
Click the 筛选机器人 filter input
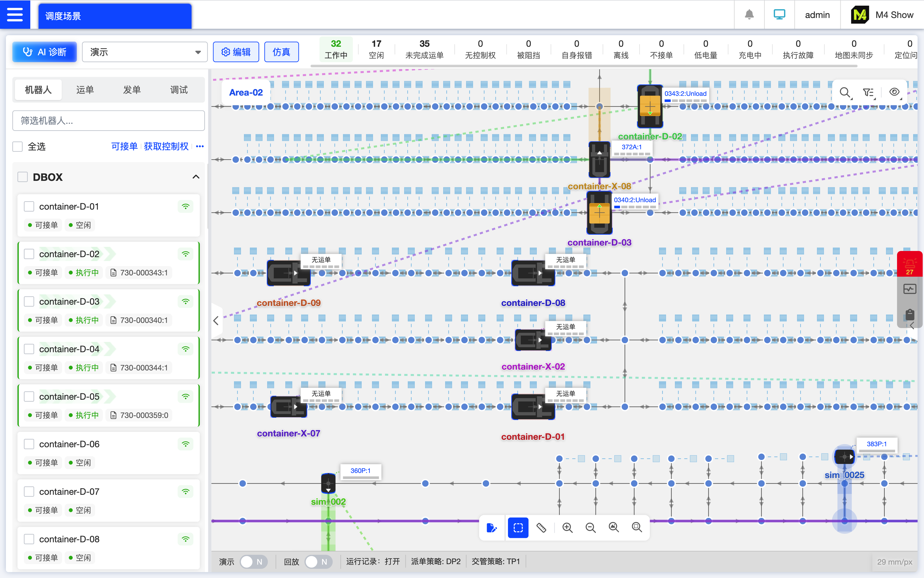point(109,121)
